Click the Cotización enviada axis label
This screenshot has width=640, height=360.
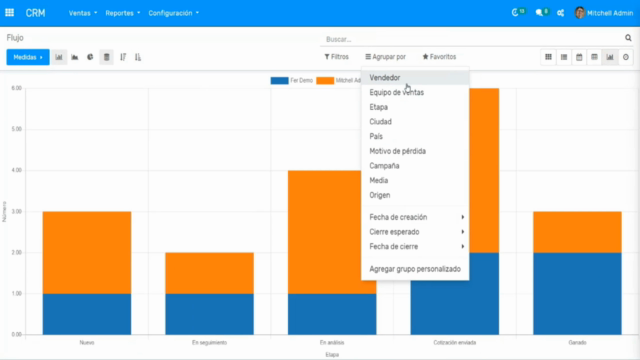click(455, 342)
